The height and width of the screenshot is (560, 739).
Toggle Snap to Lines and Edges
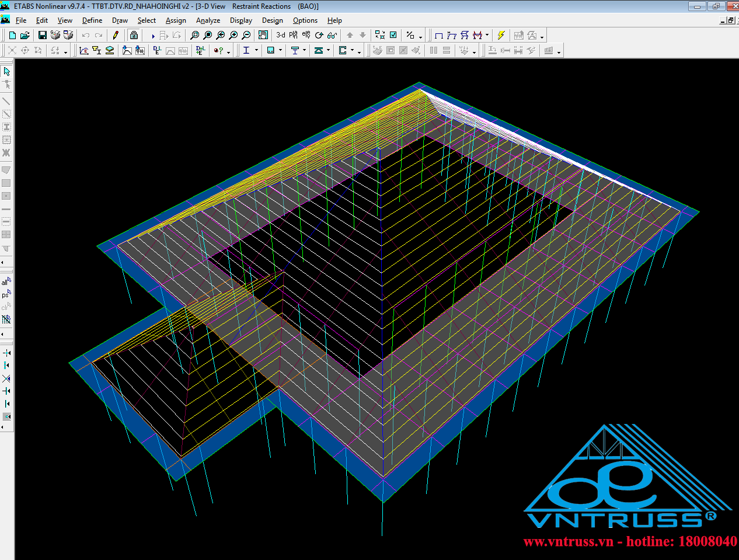tap(6, 404)
